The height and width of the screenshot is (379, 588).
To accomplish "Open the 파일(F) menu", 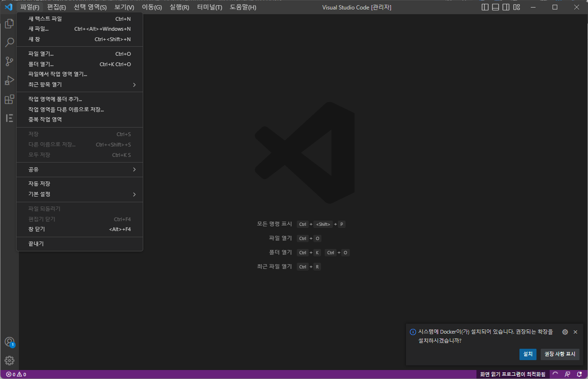I will pyautogui.click(x=30, y=7).
